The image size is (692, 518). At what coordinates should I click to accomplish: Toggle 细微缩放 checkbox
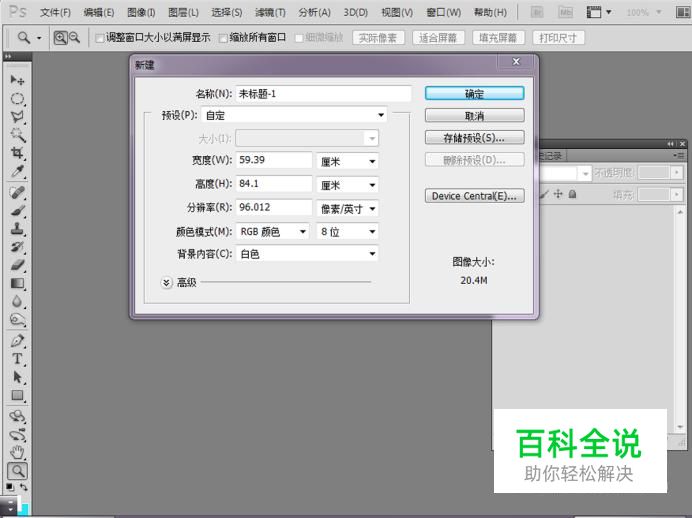299,38
